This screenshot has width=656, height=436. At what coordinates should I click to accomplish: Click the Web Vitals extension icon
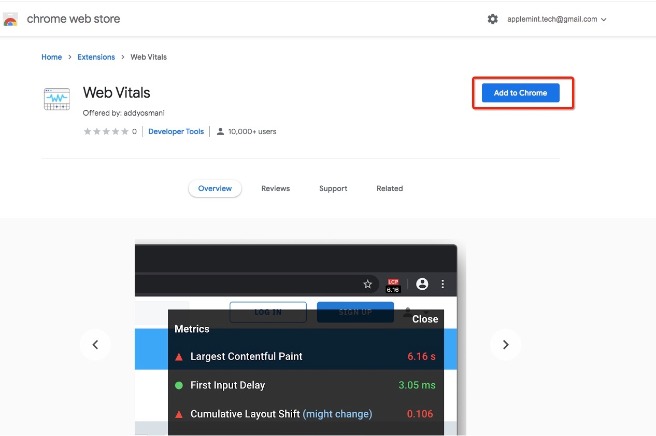(57, 99)
